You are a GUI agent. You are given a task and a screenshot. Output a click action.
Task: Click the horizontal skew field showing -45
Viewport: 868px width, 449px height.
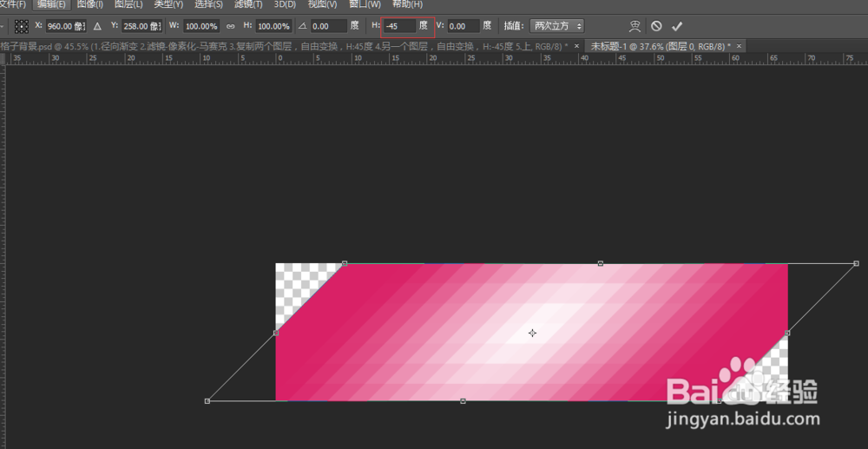(399, 26)
